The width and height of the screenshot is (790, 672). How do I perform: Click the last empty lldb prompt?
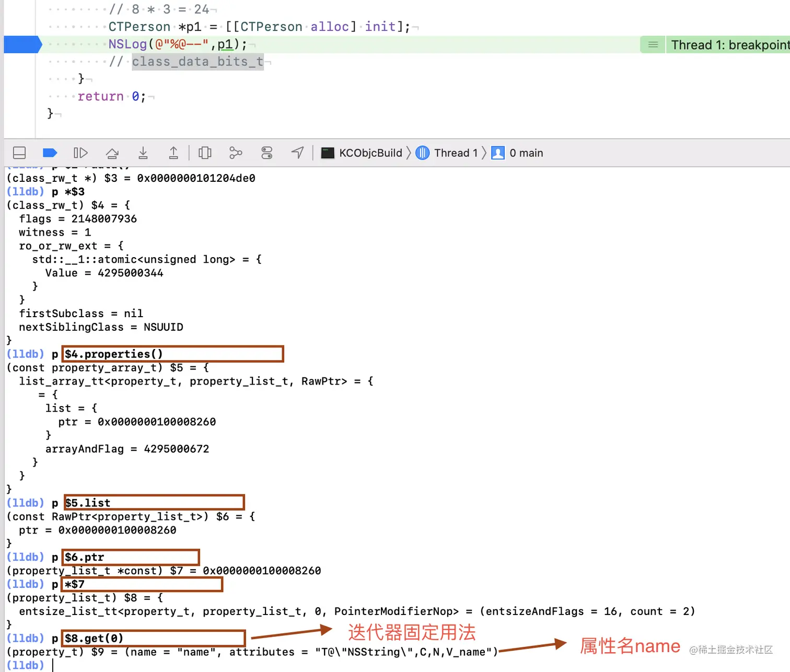[30, 665]
